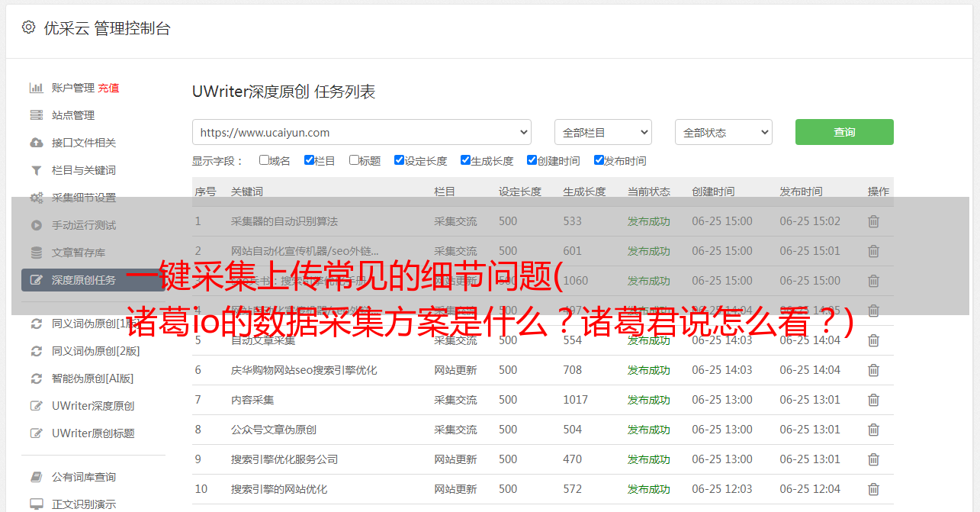The image size is (980, 512).
Task: Click 发布成功 status in row 6
Action: 649,370
